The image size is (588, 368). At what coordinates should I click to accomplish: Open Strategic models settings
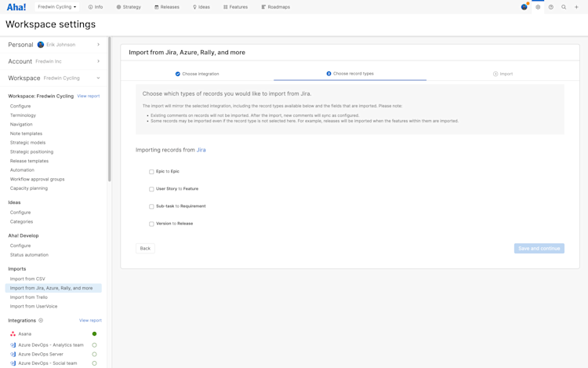tap(27, 143)
